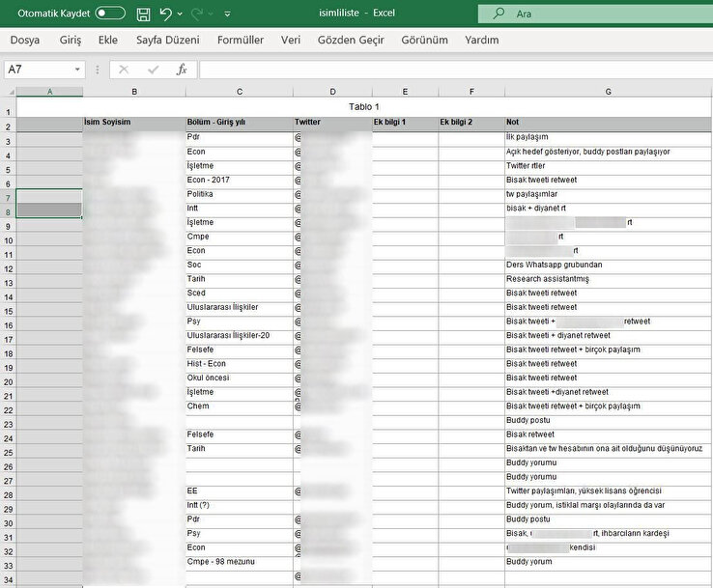Click the Redo arrow icon
Viewport: 713px width, 588px height.
click(199, 14)
